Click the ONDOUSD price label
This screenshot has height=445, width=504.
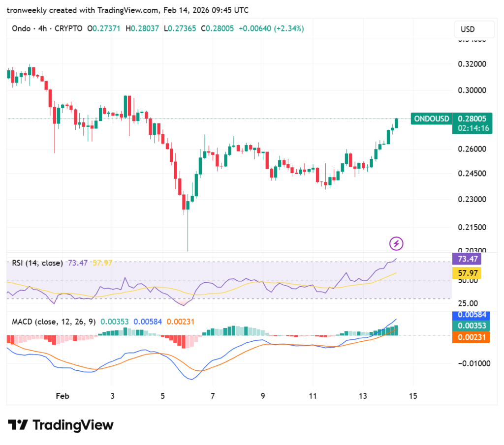click(x=431, y=119)
